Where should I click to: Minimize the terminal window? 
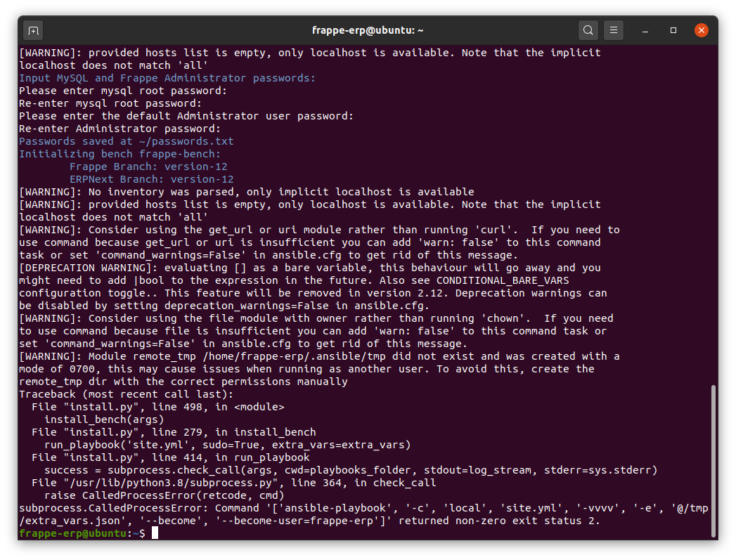pos(645,30)
